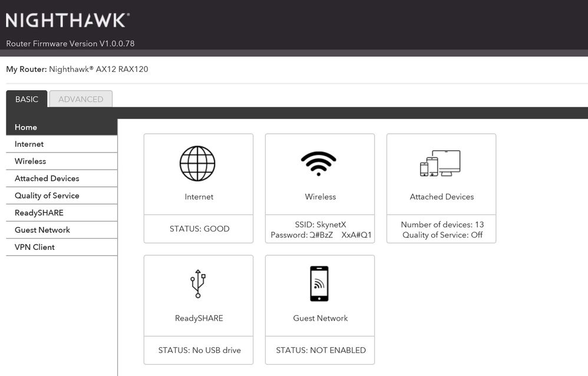Click the ReadySHARE USB symbol icon
The image size is (588, 376).
point(198,283)
